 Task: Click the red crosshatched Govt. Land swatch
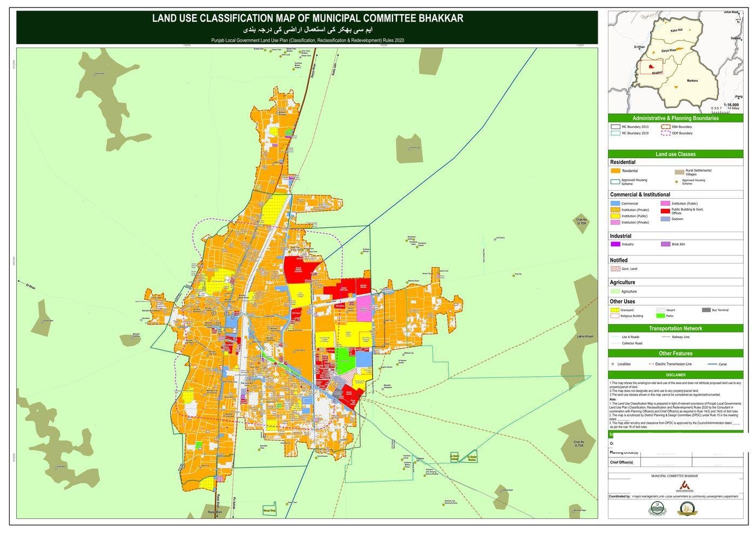click(x=615, y=268)
